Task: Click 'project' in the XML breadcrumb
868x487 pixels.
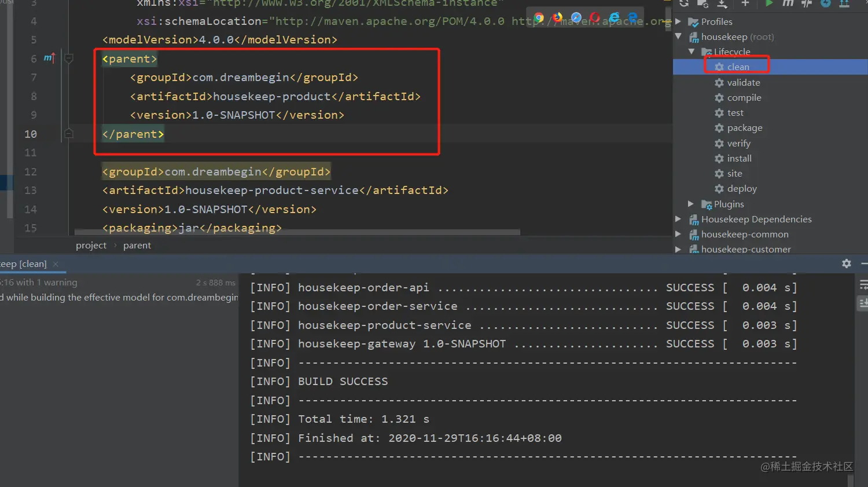Action: (91, 245)
